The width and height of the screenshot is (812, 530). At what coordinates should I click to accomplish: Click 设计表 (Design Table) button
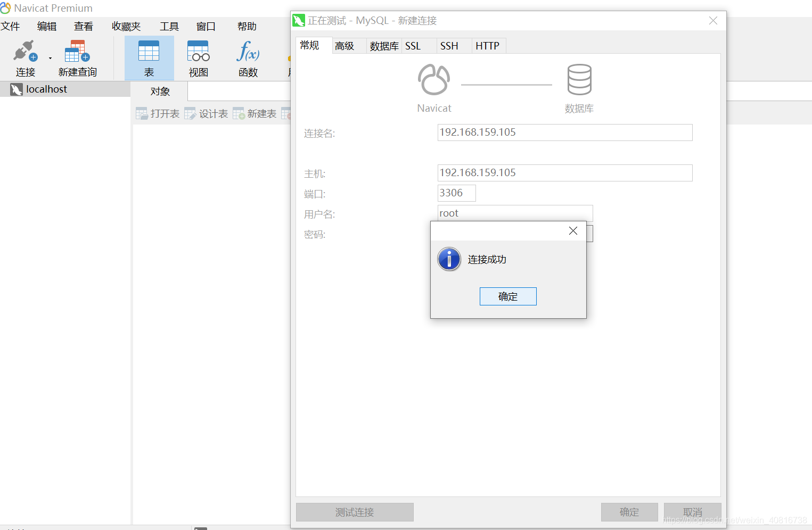point(206,113)
